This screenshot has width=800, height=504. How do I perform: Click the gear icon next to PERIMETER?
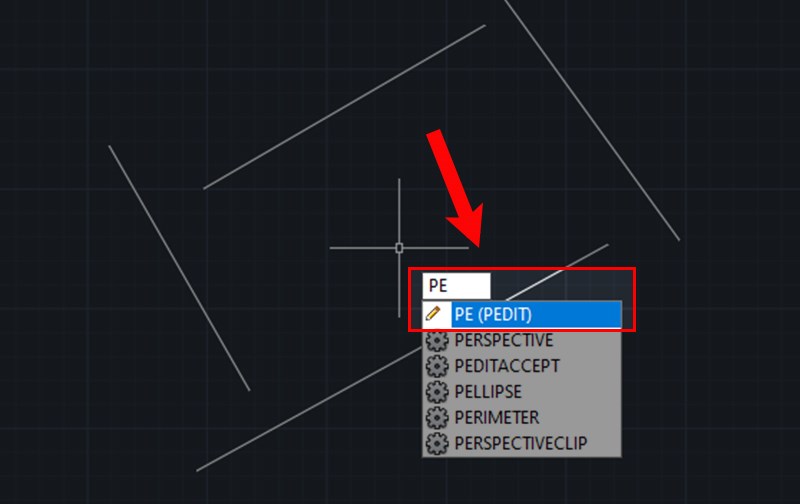coord(437,417)
